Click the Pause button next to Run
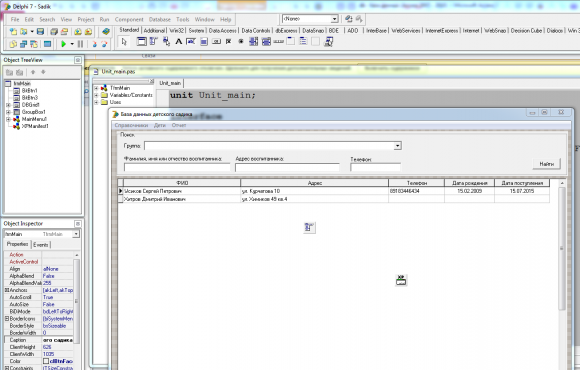The image size is (580, 370). [x=80, y=44]
